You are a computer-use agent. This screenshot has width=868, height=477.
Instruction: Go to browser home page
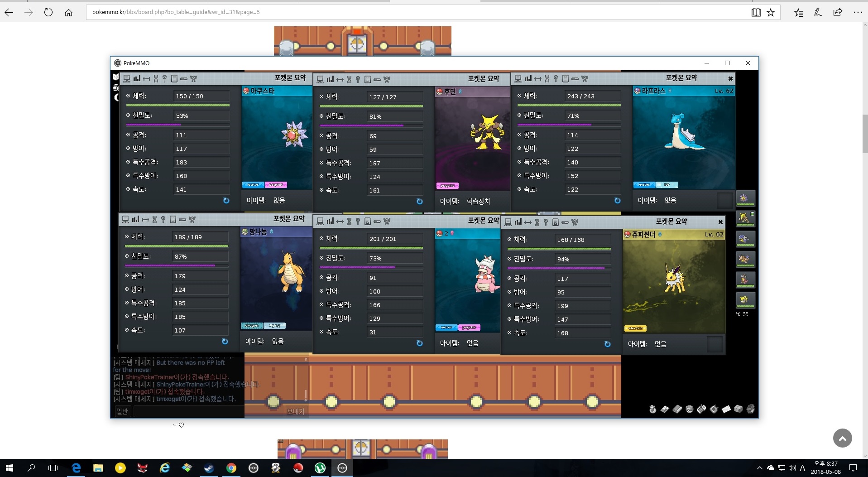pyautogui.click(x=68, y=13)
